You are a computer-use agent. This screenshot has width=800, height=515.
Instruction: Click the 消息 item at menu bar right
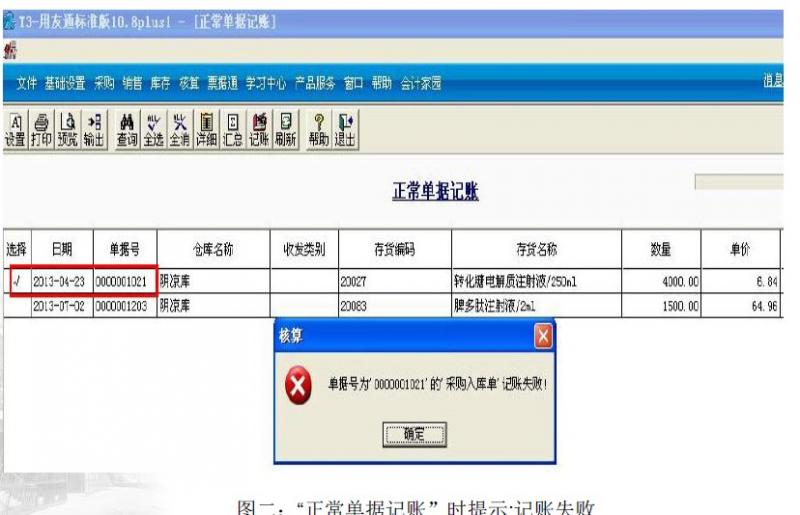pos(773,80)
